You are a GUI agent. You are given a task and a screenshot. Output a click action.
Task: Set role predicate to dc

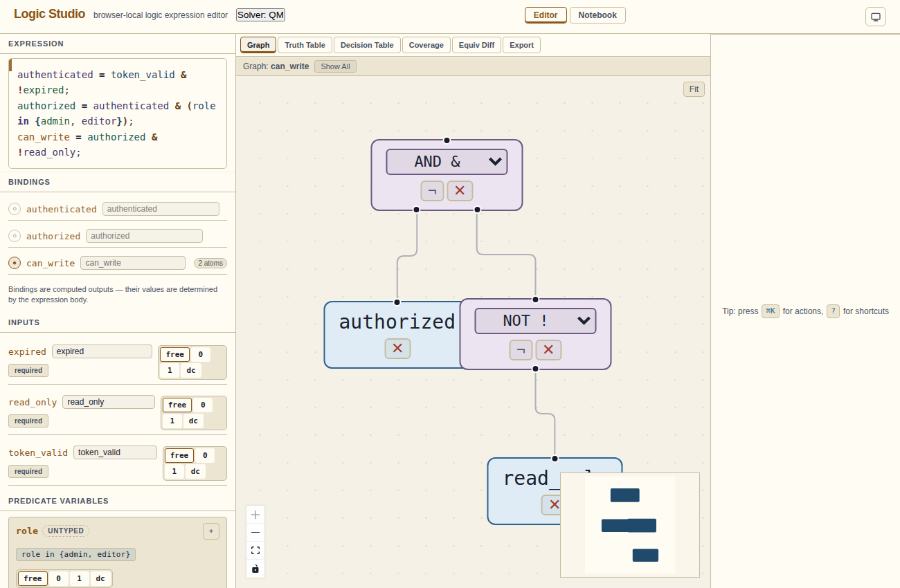pyautogui.click(x=100, y=578)
